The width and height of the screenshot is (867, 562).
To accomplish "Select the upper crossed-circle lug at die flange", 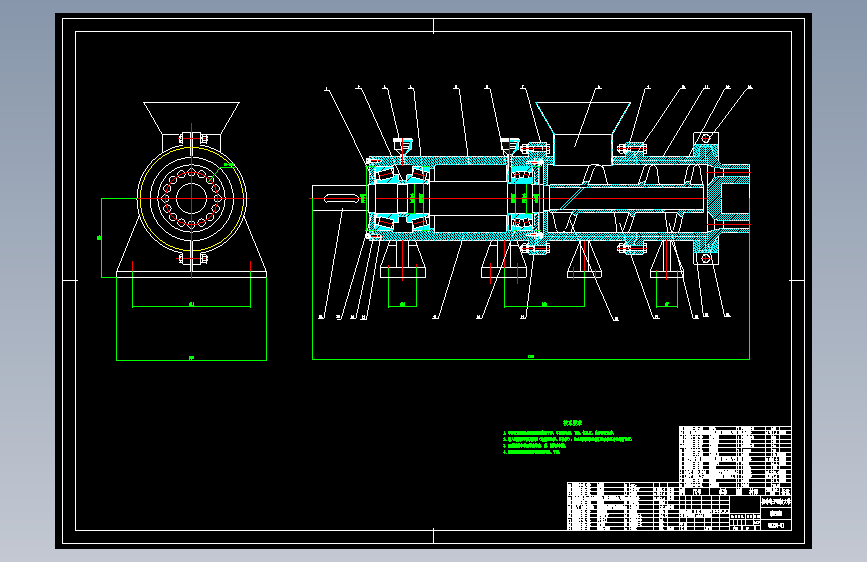I will point(706,138).
